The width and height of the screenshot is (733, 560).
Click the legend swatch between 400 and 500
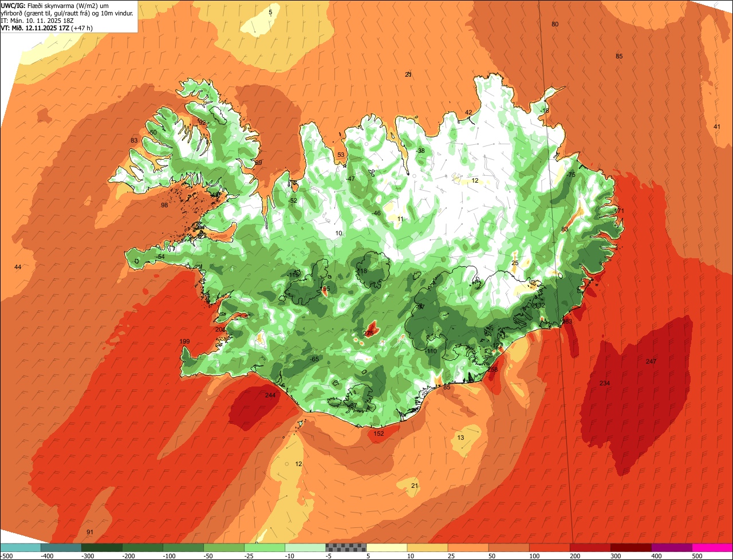pyautogui.click(x=672, y=547)
